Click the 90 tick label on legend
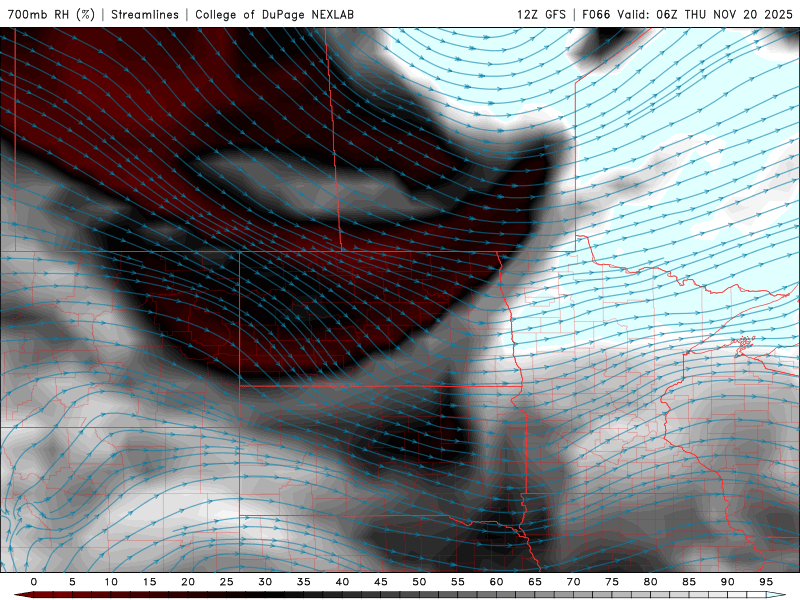Viewport: 800px width, 600px height. (x=728, y=582)
